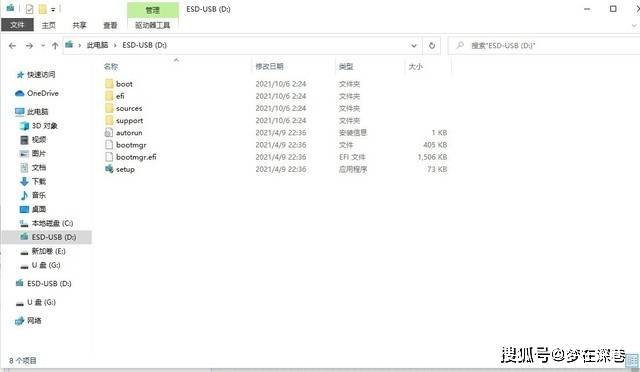Open recent locations dropdown arrow
This screenshot has width=640, height=372.
click(x=43, y=46)
